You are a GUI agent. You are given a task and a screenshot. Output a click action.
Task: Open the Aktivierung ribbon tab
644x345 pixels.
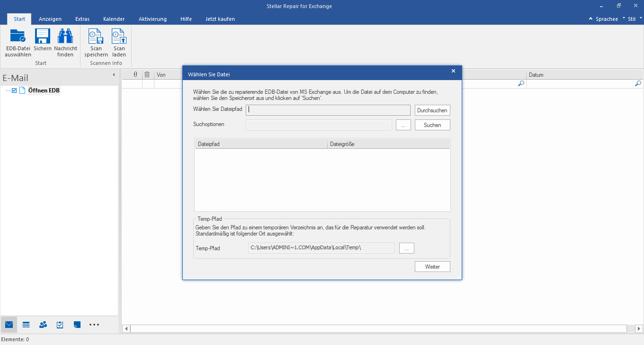tap(152, 19)
